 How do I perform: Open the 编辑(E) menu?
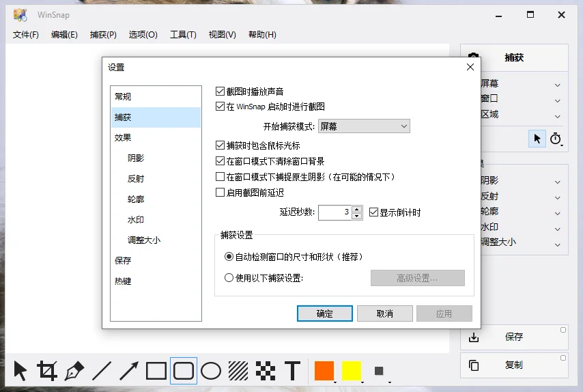click(x=64, y=35)
